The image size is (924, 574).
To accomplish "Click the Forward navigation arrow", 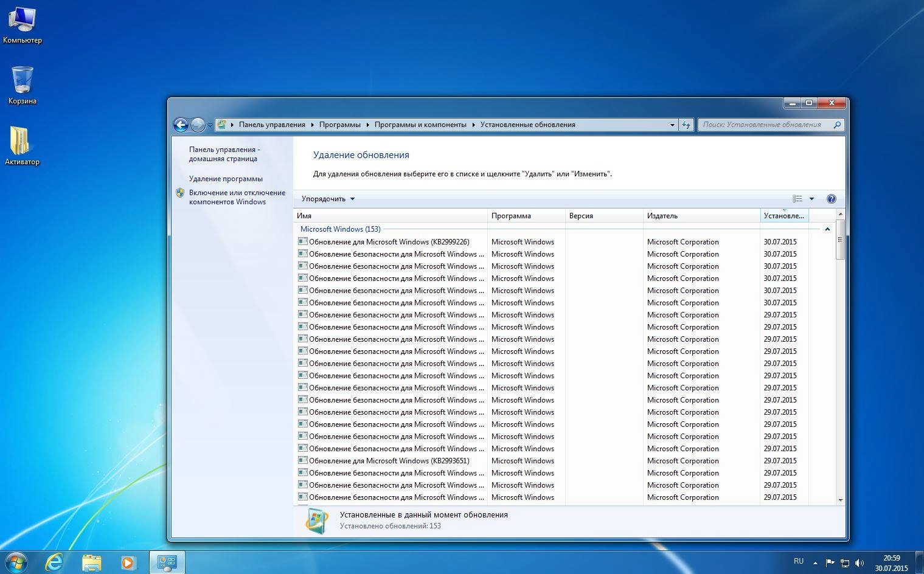I will 198,125.
